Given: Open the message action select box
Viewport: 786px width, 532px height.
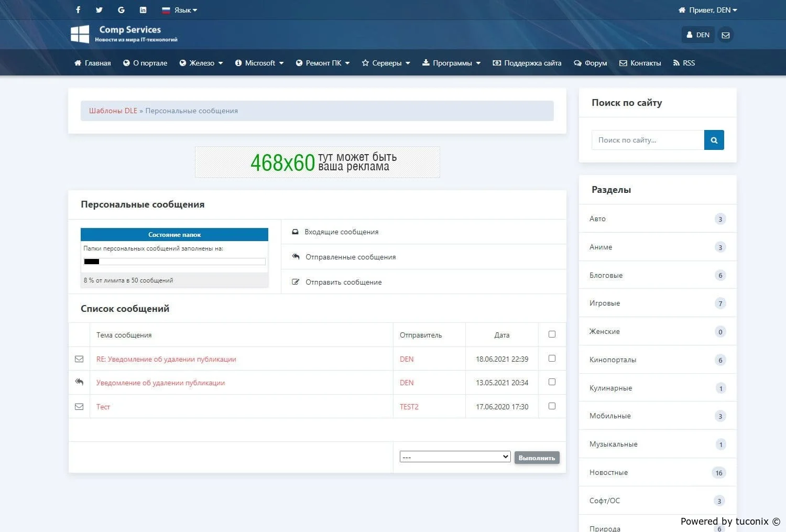Looking at the screenshot, I should [455, 457].
